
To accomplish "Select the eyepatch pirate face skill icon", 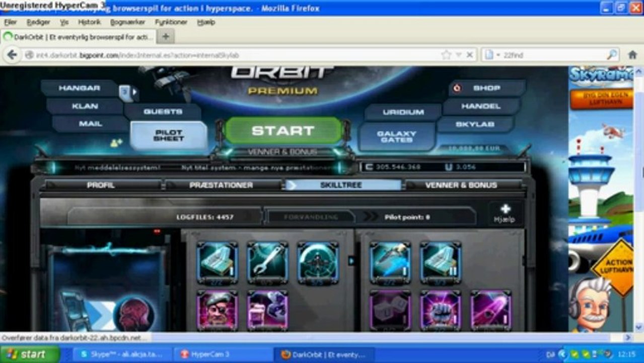I will [217, 311].
